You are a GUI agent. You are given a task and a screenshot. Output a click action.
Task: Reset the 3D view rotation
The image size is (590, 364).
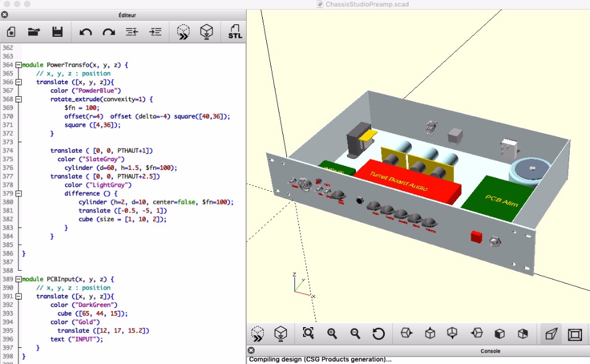(x=379, y=333)
